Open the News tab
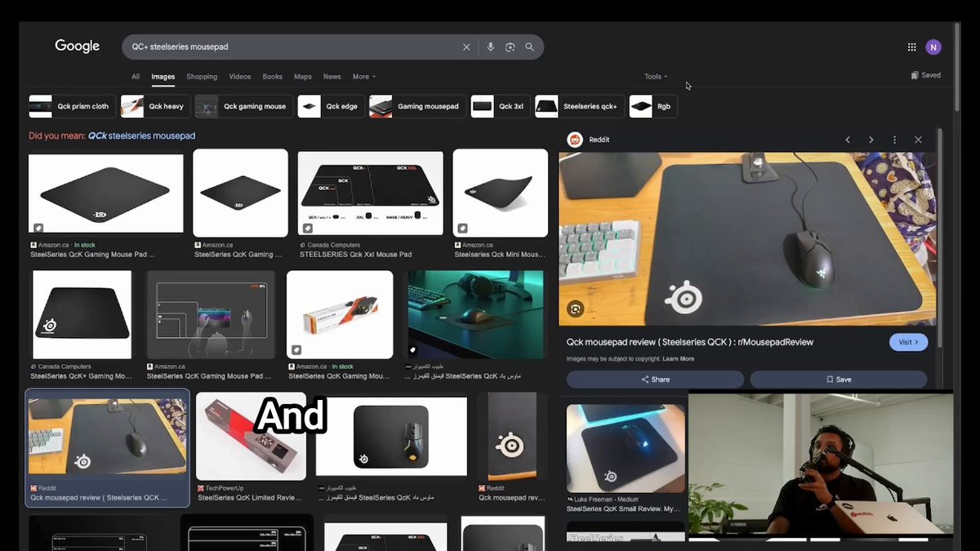This screenshot has width=980, height=551. point(332,77)
